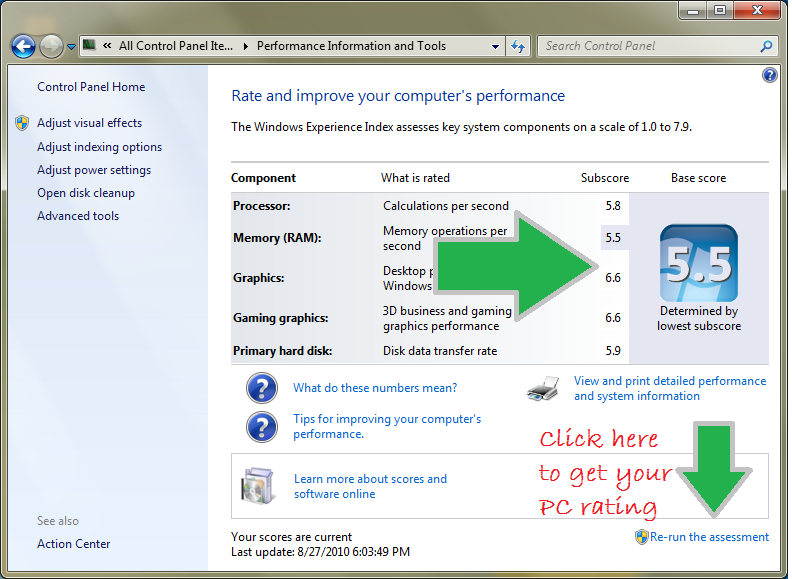Select Performance Information and Tools breadcrumb
Image resolution: width=792 pixels, height=579 pixels.
[x=351, y=46]
